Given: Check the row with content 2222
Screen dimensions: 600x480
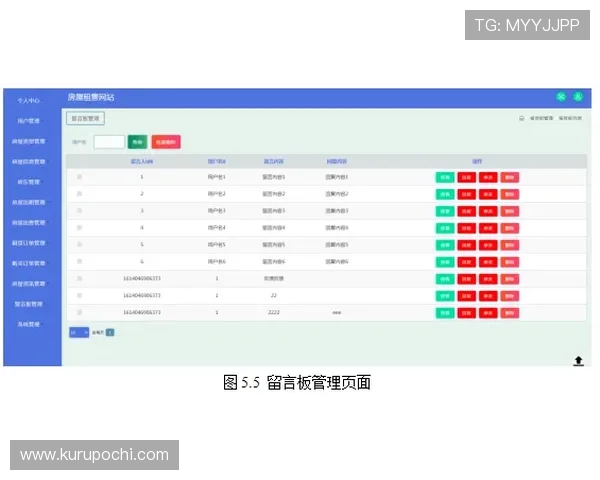Looking at the screenshot, I should pyautogui.click(x=79, y=313).
